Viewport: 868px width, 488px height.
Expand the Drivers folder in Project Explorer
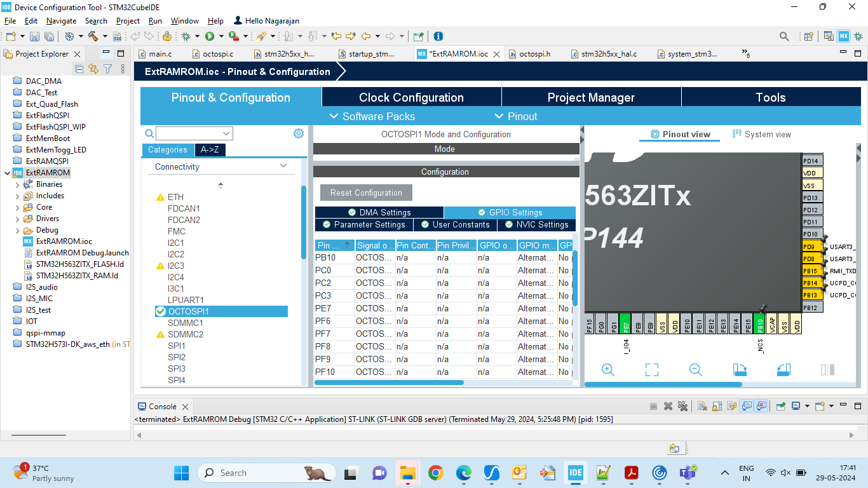(17, 219)
